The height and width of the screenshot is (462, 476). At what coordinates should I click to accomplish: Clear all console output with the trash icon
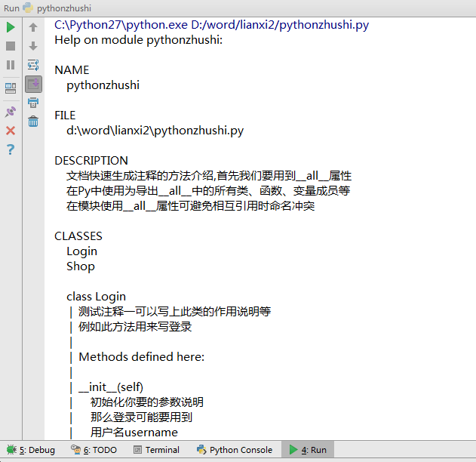point(33,122)
